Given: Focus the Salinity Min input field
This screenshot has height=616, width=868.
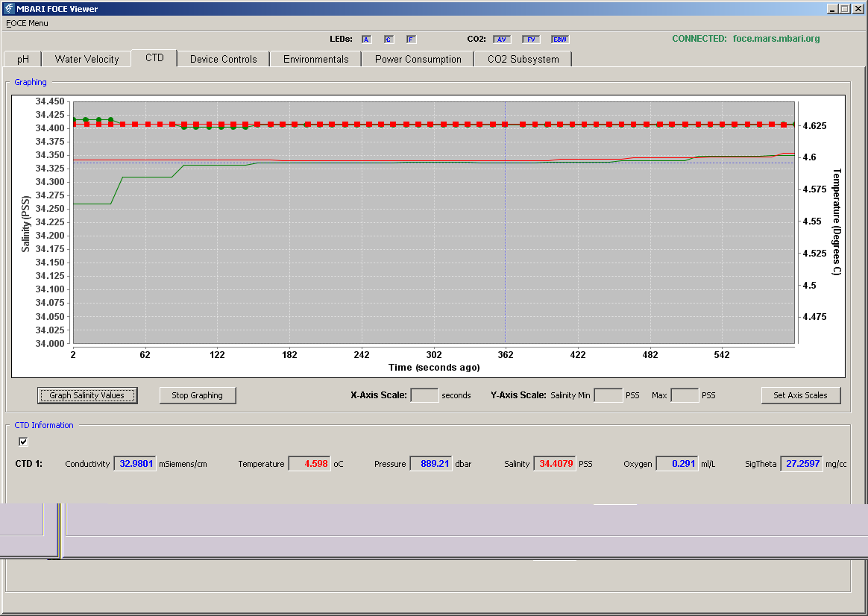Looking at the screenshot, I should (x=608, y=395).
